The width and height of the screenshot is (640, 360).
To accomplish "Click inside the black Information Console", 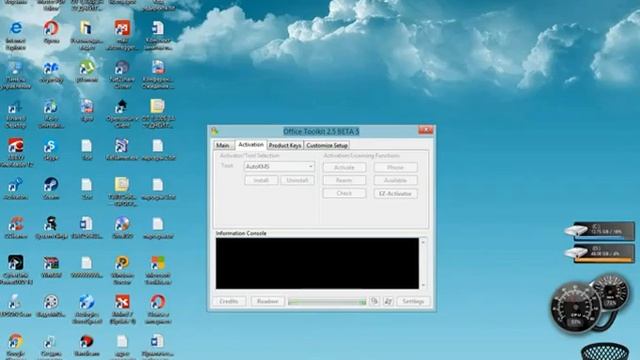I will [x=317, y=263].
